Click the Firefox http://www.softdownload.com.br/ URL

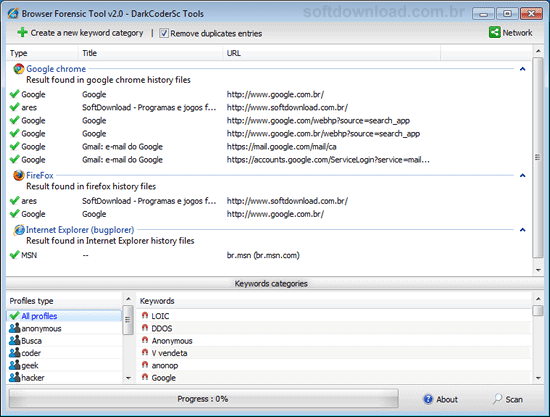coord(287,201)
